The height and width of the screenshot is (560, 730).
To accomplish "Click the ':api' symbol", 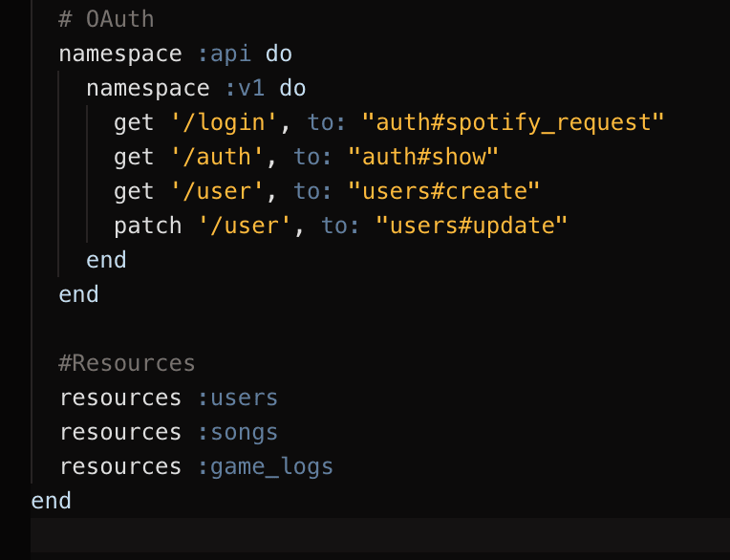I will pyautogui.click(x=225, y=54).
